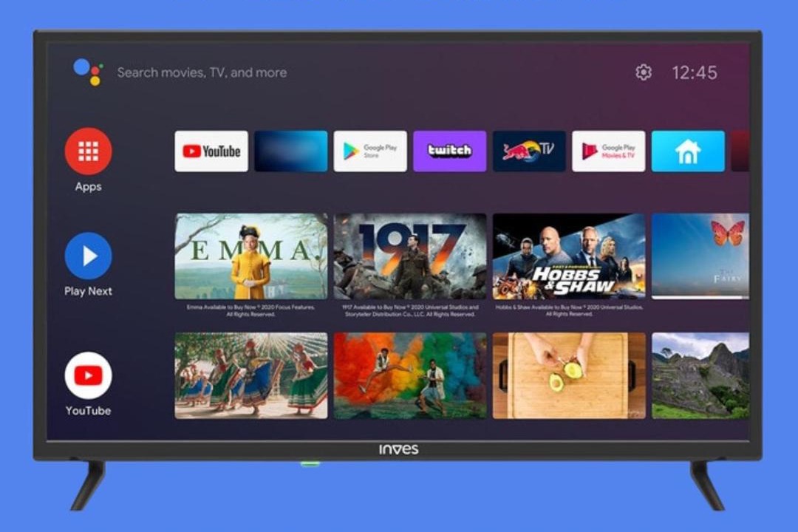
Task: Select the Emma movie thumbnail
Action: (251, 256)
